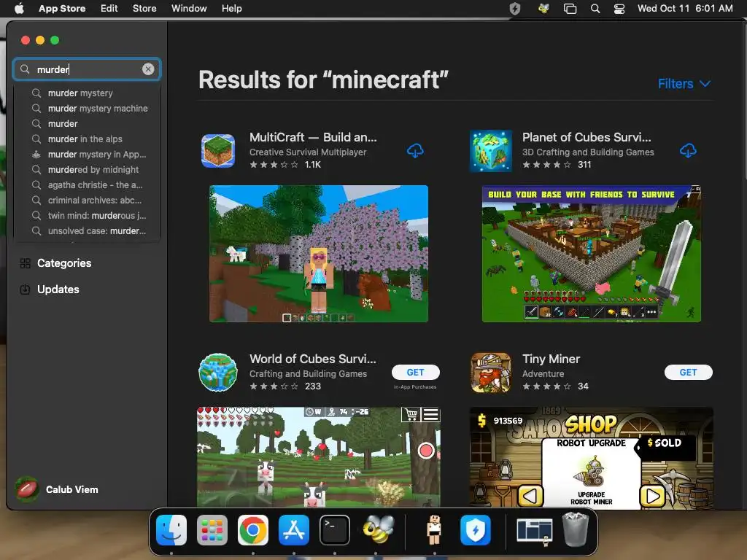Choose 'twin mind: murderous j...' suggestion
747x560 pixels.
(88, 215)
